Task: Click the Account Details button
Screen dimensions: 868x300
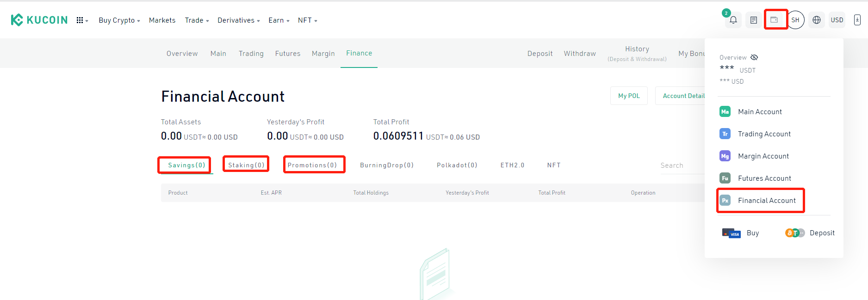Action: 680,96
